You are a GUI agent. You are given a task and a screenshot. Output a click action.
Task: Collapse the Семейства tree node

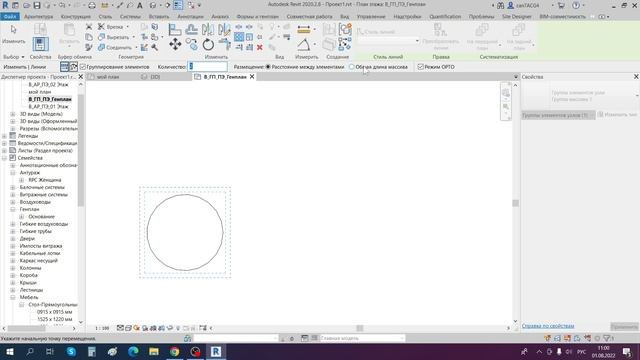coord(4,158)
